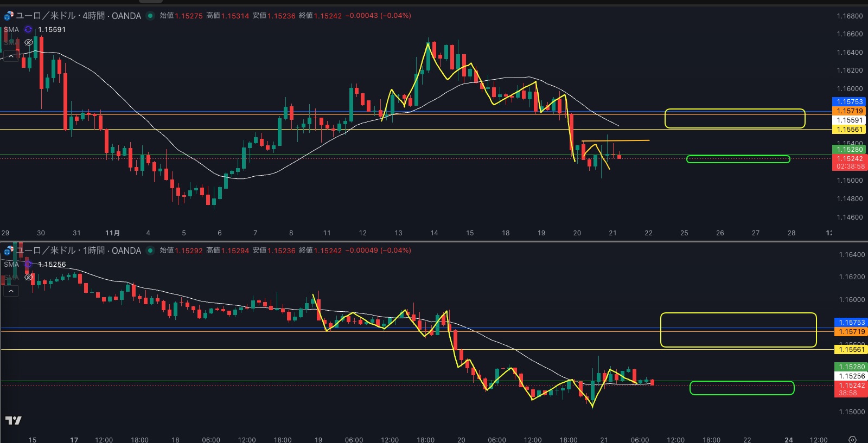The image size is (868, 443).
Task: Click the green market status dot, 1-hour chart
Action: click(x=150, y=251)
